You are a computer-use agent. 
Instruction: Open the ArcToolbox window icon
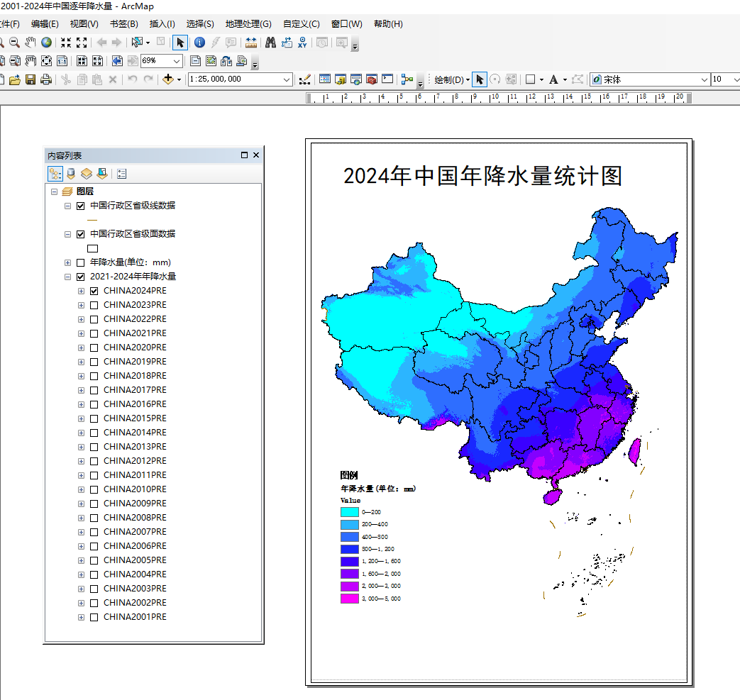click(372, 79)
